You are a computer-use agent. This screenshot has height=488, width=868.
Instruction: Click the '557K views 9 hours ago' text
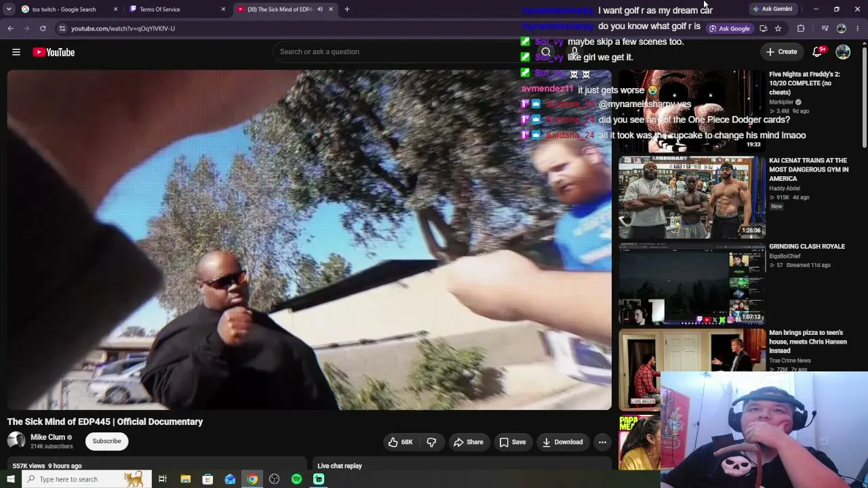click(x=47, y=466)
